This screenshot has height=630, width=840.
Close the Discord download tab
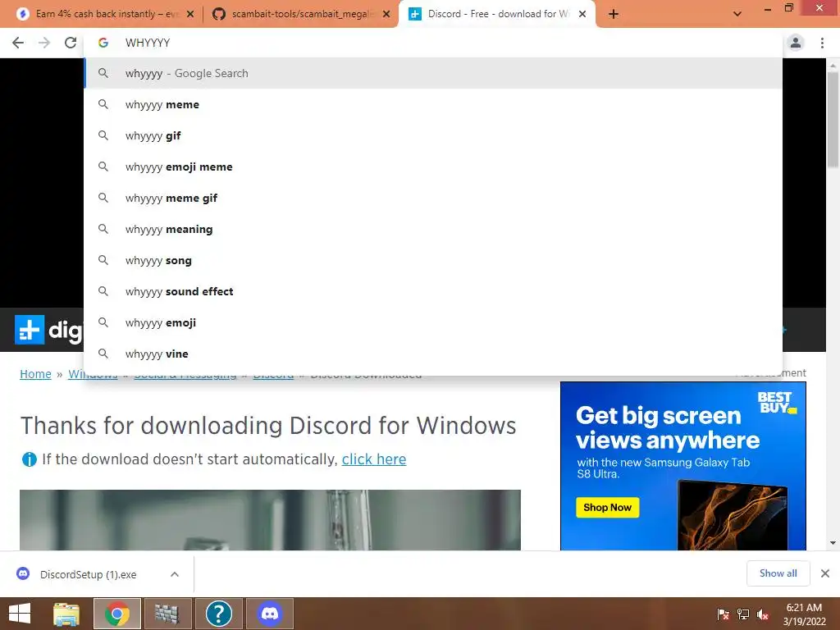(582, 14)
